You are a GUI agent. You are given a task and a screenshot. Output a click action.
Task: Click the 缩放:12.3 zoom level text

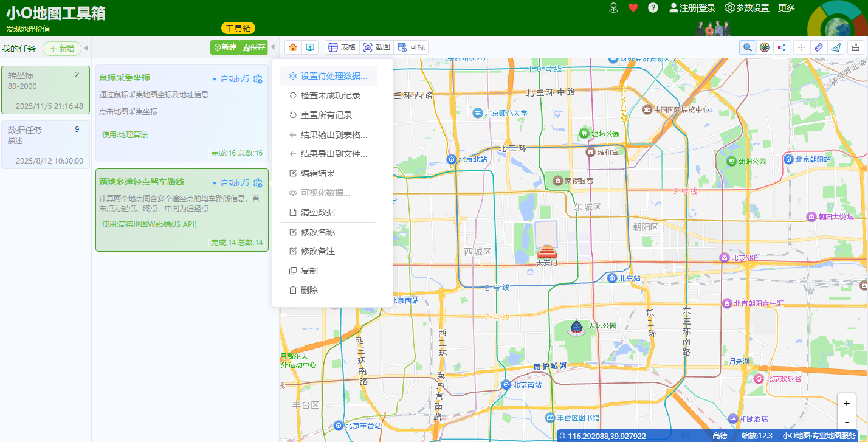[x=757, y=436]
